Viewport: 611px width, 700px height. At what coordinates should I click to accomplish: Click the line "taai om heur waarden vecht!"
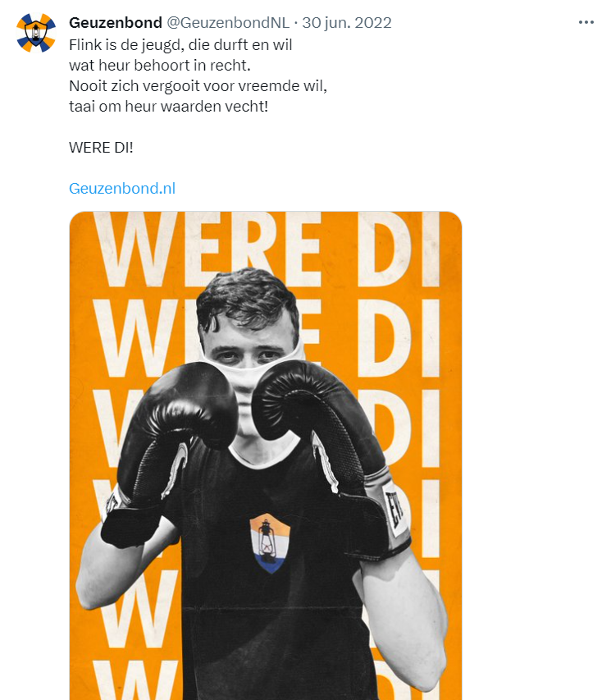pos(169,107)
